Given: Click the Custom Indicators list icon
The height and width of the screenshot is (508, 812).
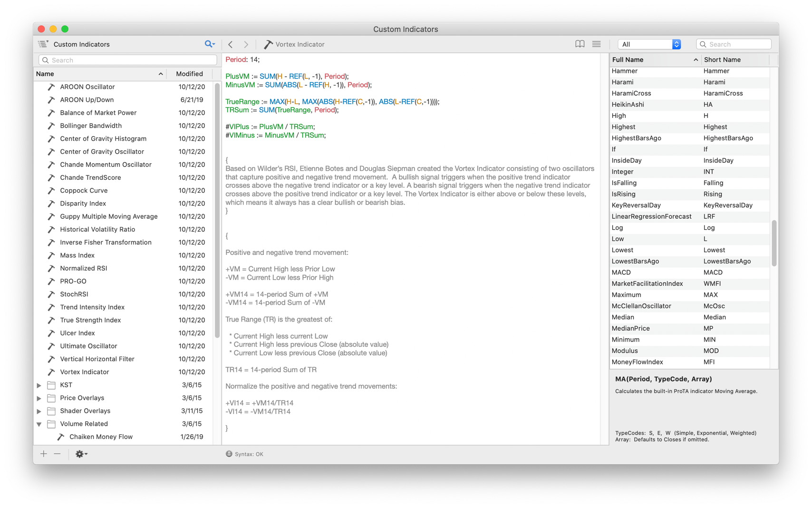Looking at the screenshot, I should 43,44.
